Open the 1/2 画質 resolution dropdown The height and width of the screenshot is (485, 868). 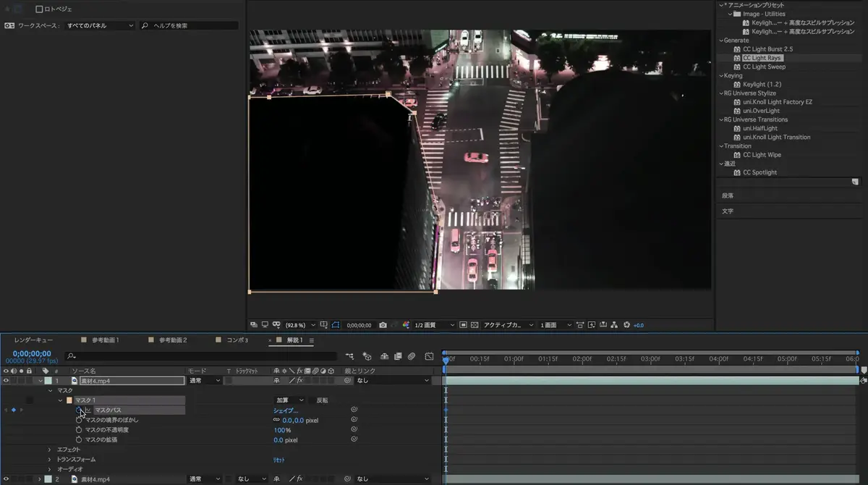[434, 325]
